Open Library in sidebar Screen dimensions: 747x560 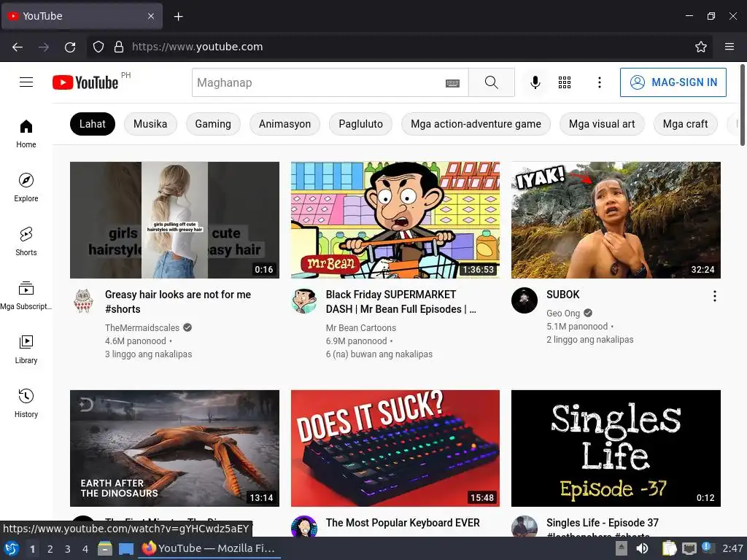coord(26,349)
